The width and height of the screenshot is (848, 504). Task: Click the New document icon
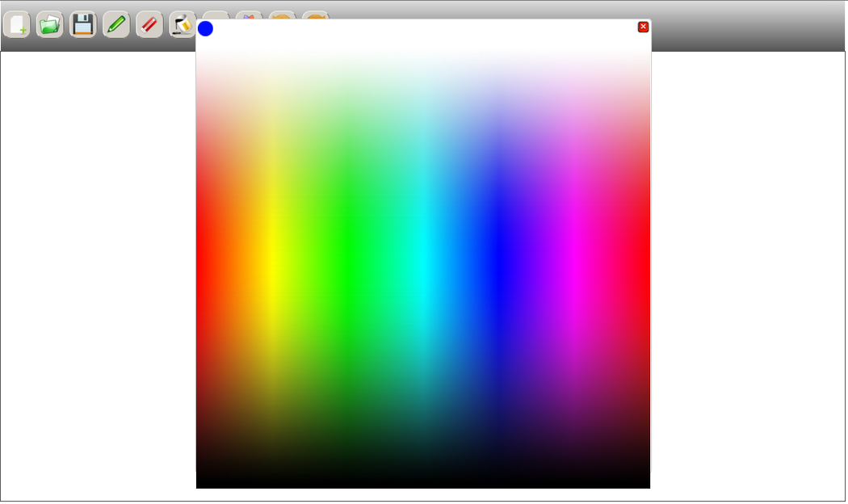click(17, 24)
